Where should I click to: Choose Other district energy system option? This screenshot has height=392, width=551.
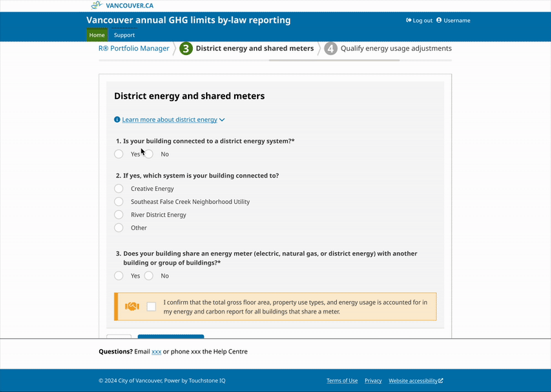[118, 227]
